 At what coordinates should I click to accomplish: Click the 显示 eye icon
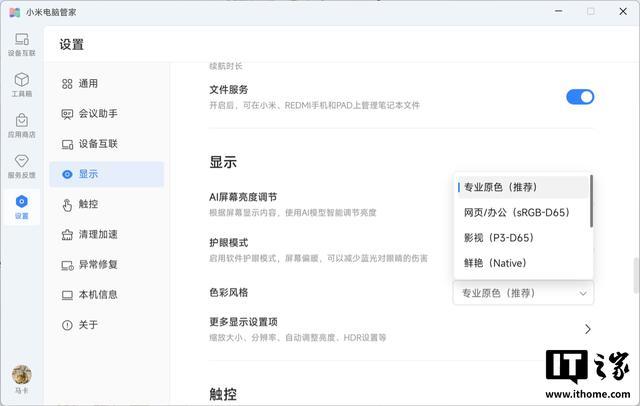coord(67,174)
